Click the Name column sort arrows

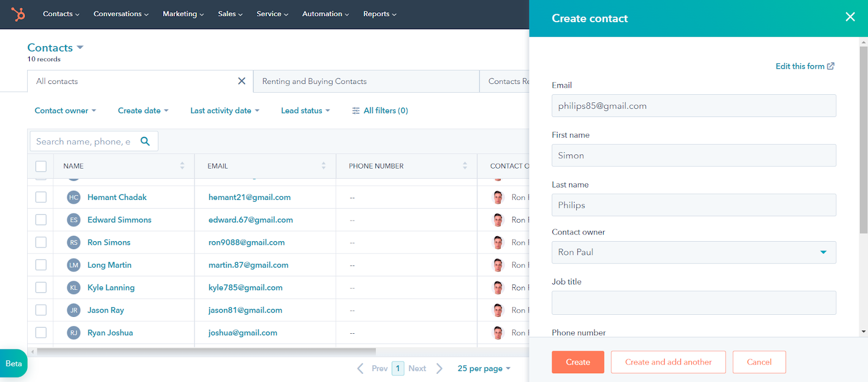[x=182, y=166]
